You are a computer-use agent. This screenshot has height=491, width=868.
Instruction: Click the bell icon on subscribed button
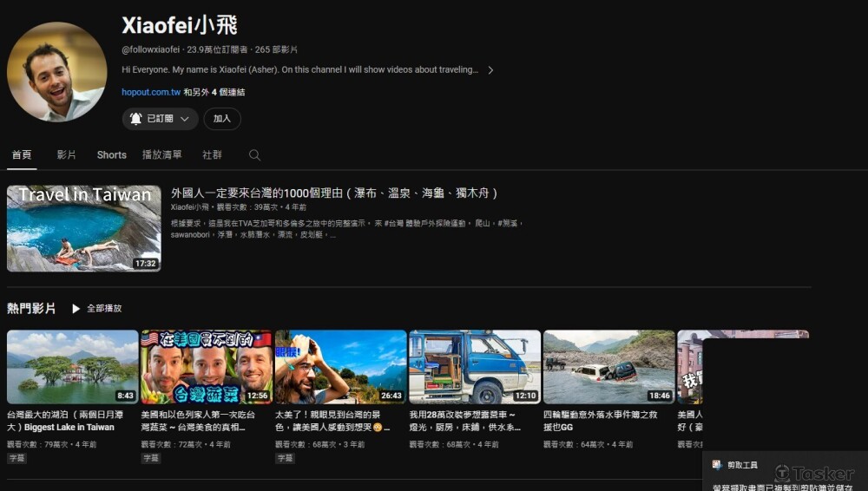(135, 119)
